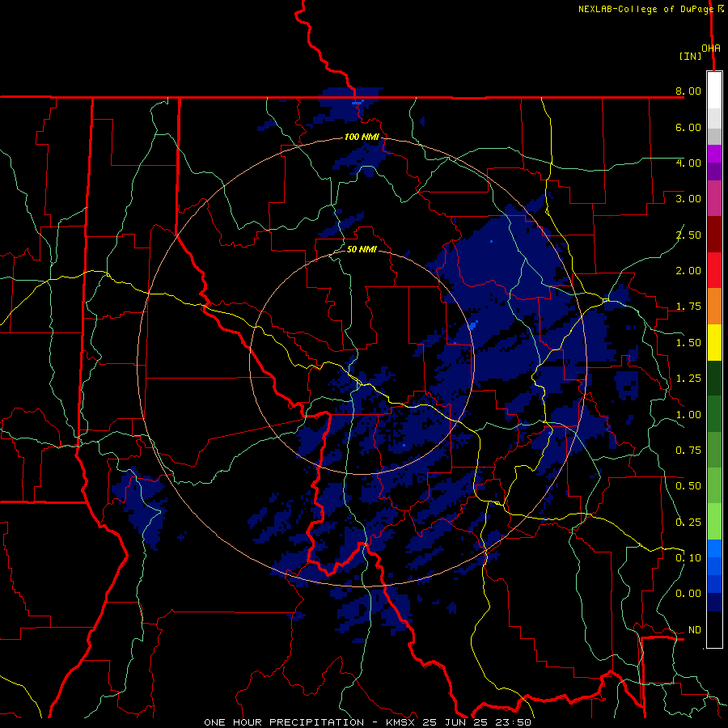Select the dark red legend swatch near 2.50

[714, 235]
